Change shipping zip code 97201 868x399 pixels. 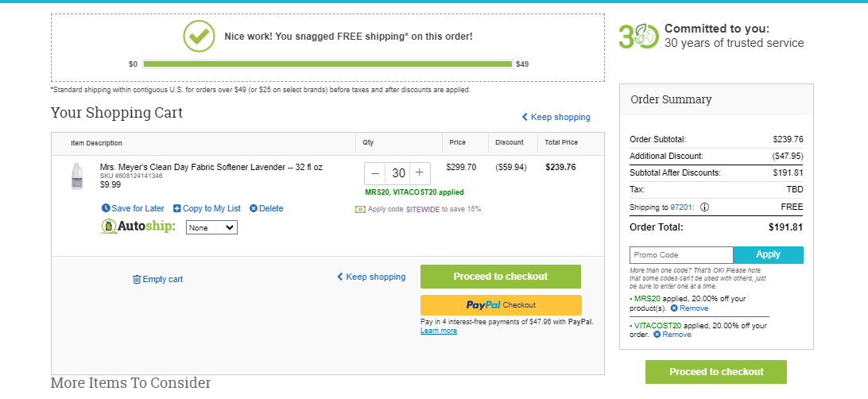point(679,207)
